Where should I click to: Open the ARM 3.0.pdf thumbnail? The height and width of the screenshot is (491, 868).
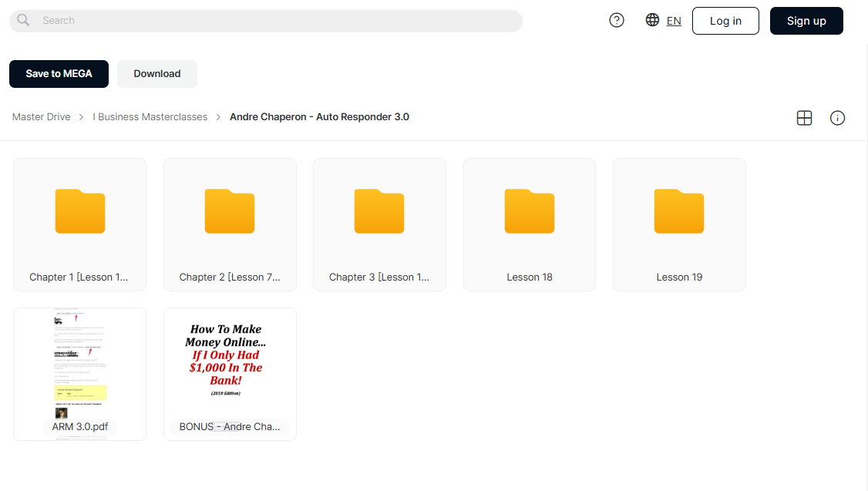(x=80, y=374)
